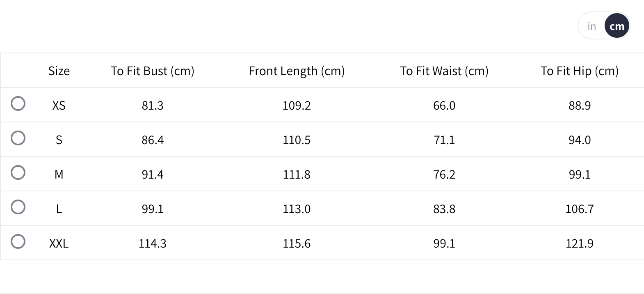
Task: Select the XXL size radio button
Action: [x=18, y=241]
